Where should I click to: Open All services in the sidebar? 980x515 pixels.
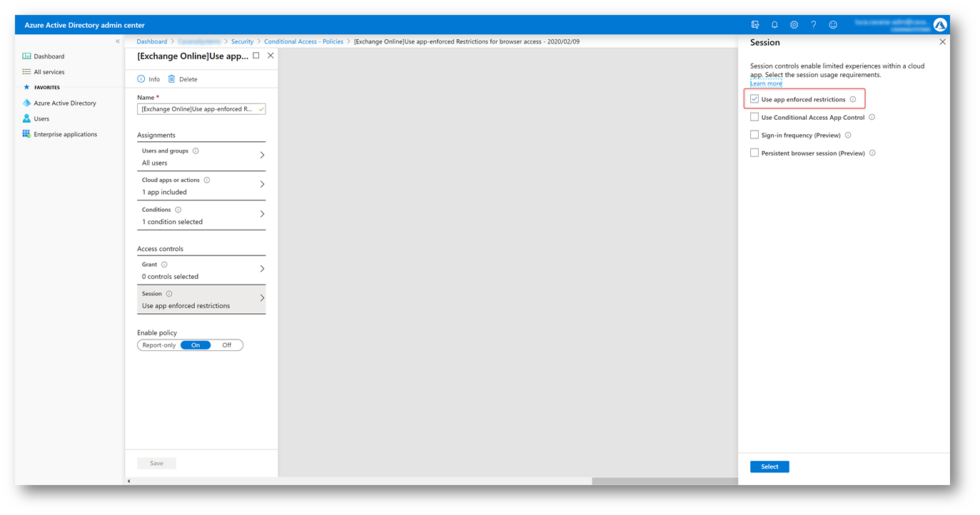[49, 72]
